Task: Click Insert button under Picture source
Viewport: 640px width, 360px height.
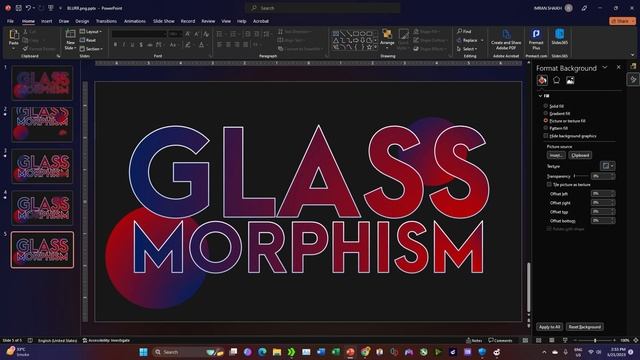Action: pyautogui.click(x=556, y=155)
